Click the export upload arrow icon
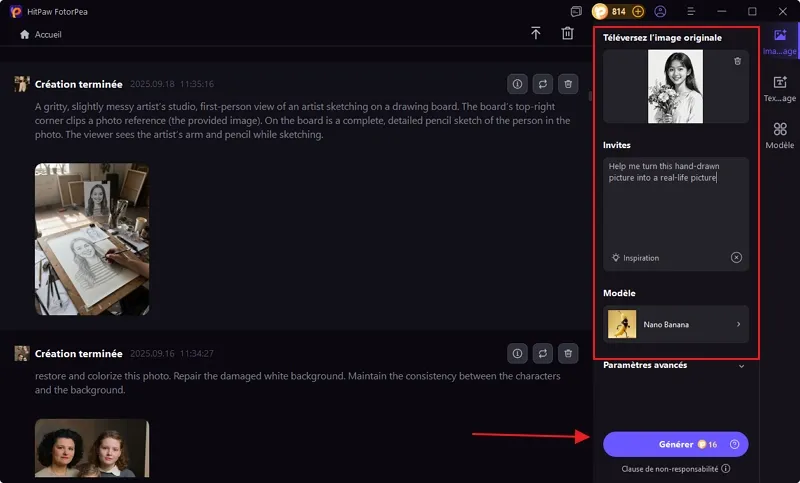Screen dimensions: 800x483 pyautogui.click(x=536, y=34)
